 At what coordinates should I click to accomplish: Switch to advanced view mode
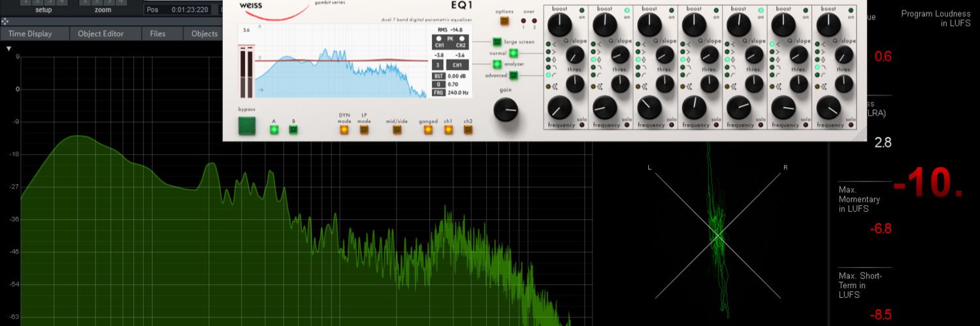[513, 75]
